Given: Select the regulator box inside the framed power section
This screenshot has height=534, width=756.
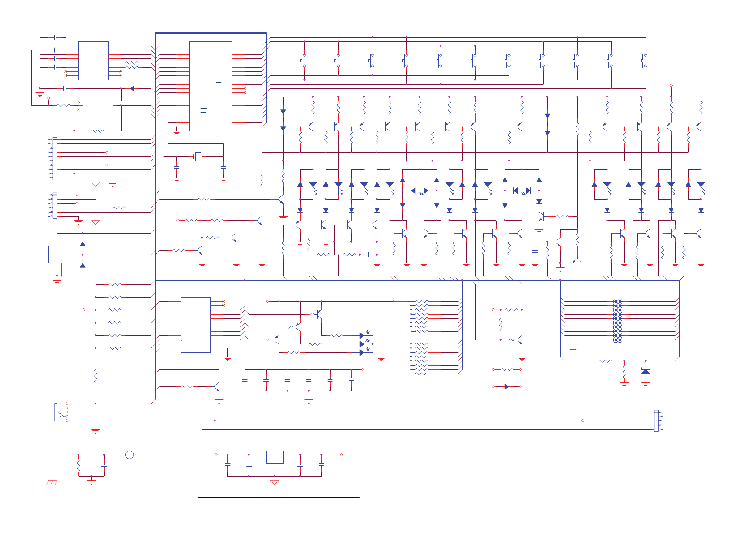Looking at the screenshot, I should pyautogui.click(x=275, y=457).
